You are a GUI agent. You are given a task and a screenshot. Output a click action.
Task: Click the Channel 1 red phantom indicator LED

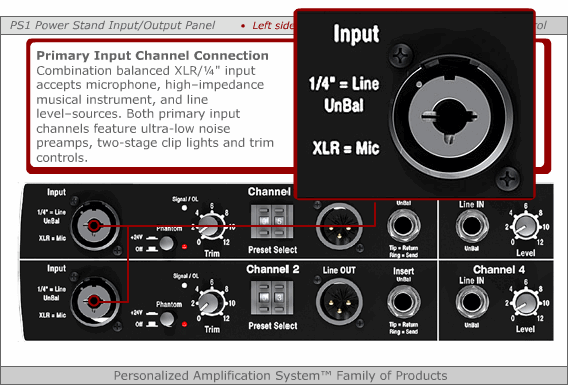pos(184,247)
